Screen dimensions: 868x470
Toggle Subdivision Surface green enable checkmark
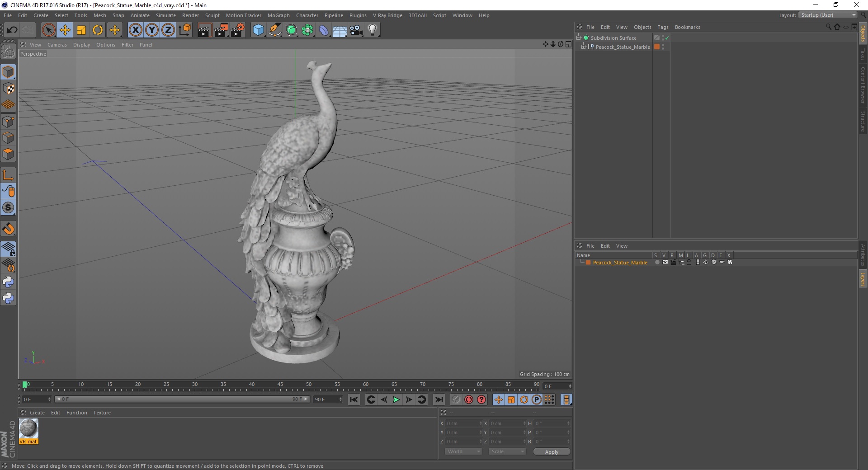click(x=667, y=38)
